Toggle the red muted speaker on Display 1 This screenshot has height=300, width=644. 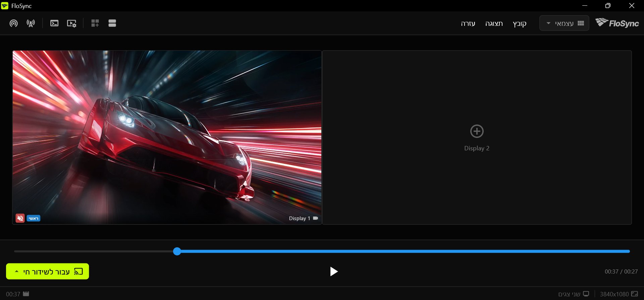coord(20,218)
